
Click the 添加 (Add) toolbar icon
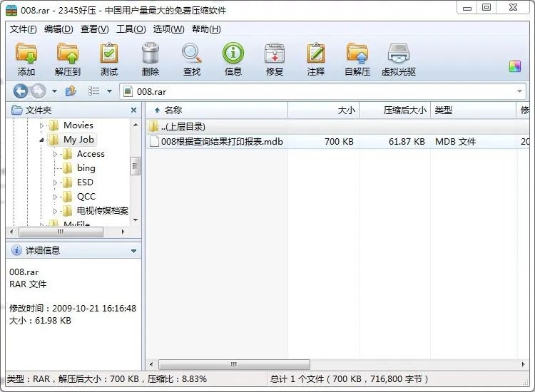26,53
